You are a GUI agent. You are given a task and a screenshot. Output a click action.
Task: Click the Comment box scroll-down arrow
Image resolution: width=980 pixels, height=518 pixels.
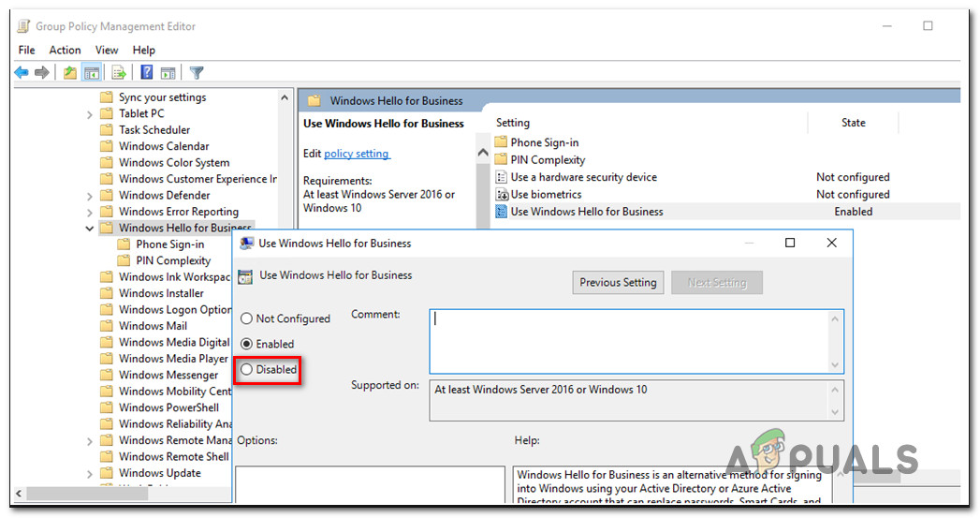click(x=835, y=364)
